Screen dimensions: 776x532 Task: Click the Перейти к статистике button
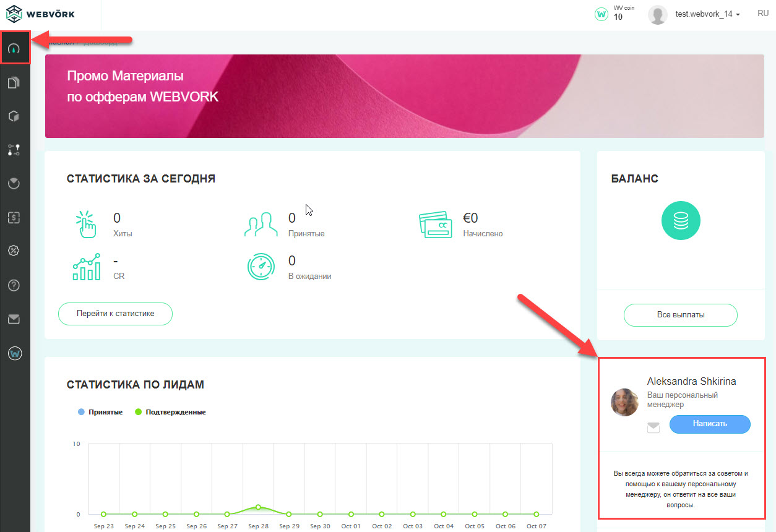coord(115,314)
